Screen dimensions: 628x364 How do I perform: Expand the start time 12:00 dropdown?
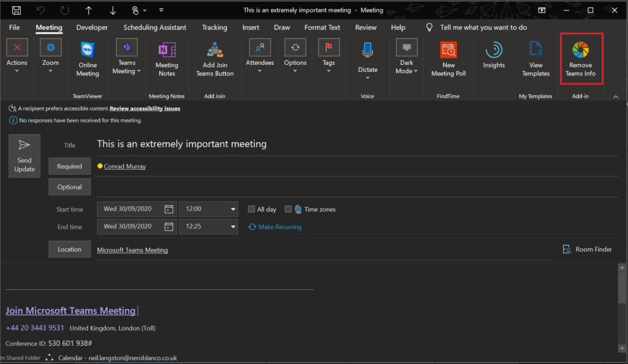click(x=232, y=209)
